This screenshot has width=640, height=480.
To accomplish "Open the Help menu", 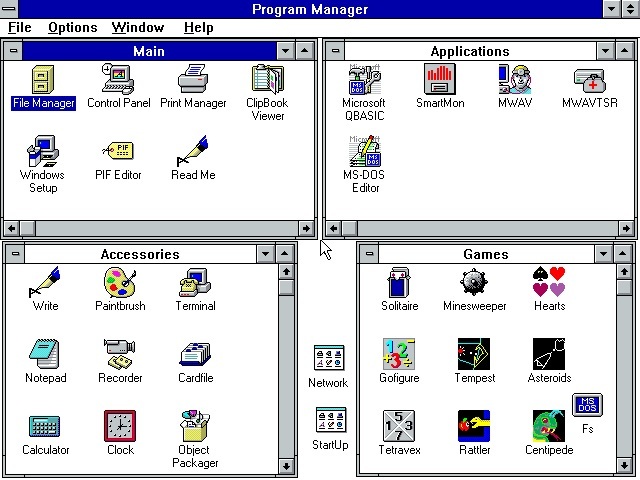I will pyautogui.click(x=198, y=27).
